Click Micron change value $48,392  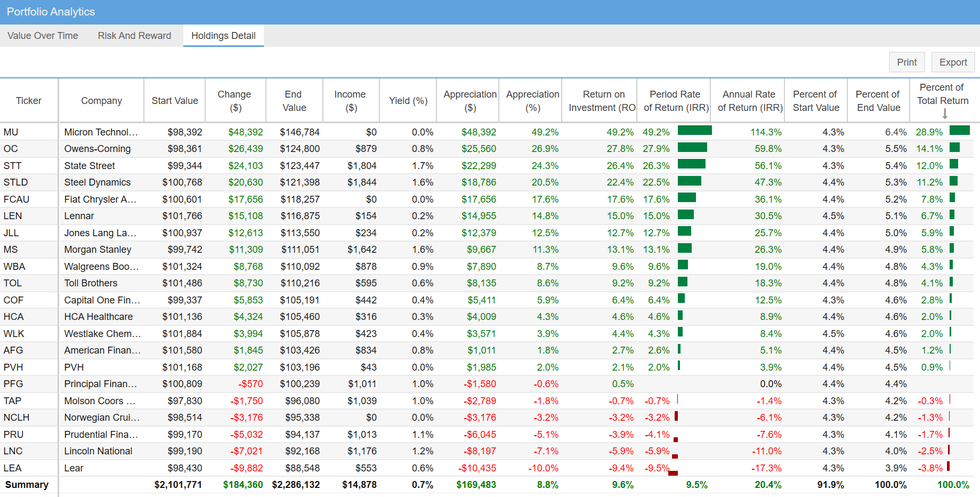coord(246,132)
